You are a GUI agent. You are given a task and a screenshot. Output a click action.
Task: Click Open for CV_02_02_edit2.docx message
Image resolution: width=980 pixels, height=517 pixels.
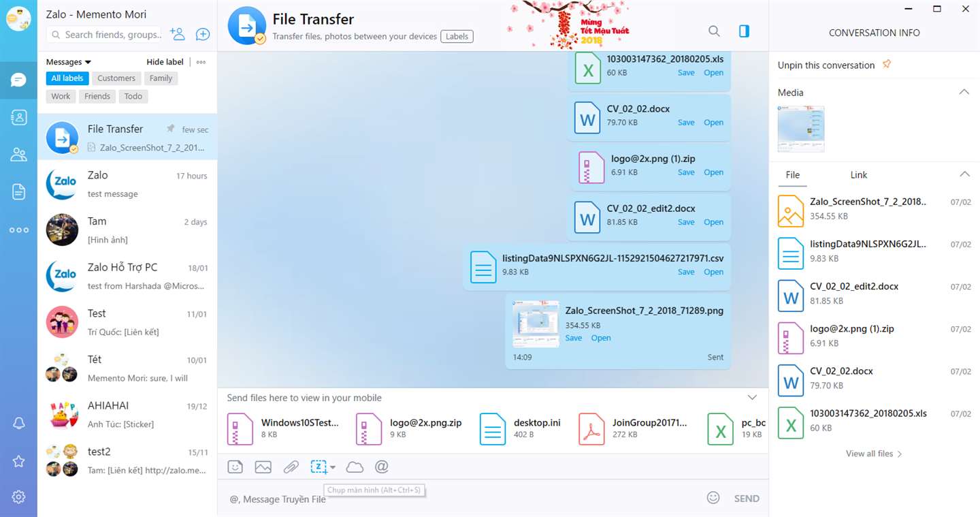pyautogui.click(x=713, y=222)
